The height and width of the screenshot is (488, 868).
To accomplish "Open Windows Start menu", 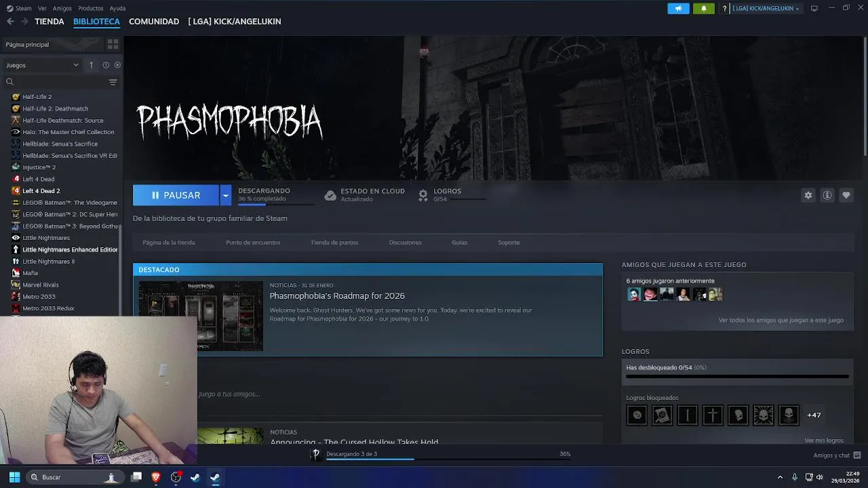I will [14, 477].
